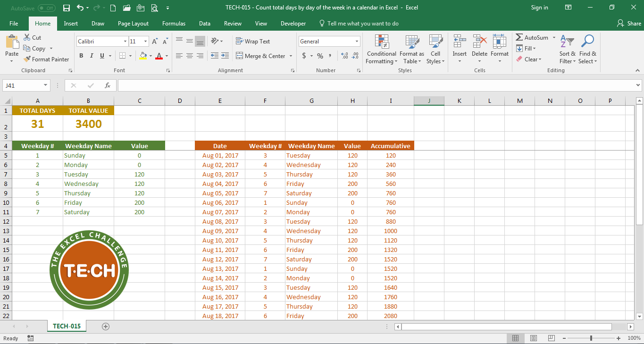This screenshot has width=644, height=344.
Task: Expand the General number format dropdown
Action: (357, 42)
